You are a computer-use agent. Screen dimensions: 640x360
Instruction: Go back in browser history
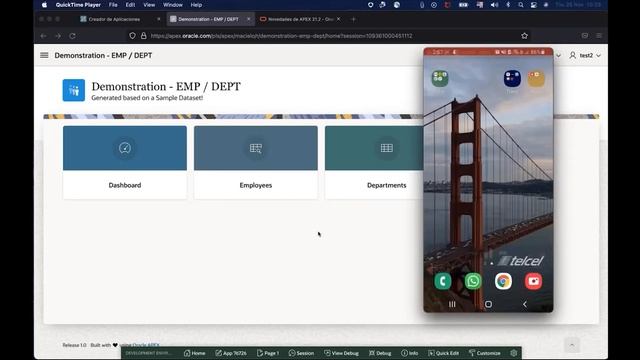pos(43,36)
